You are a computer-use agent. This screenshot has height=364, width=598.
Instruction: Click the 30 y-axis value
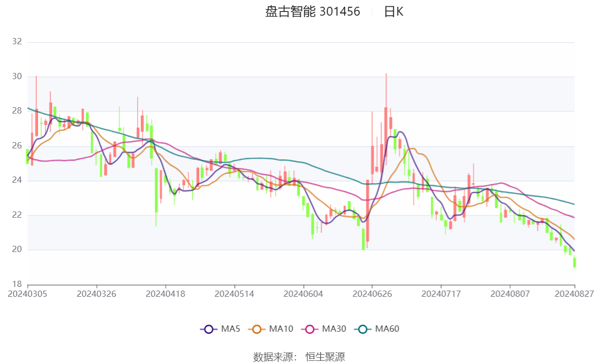point(17,77)
